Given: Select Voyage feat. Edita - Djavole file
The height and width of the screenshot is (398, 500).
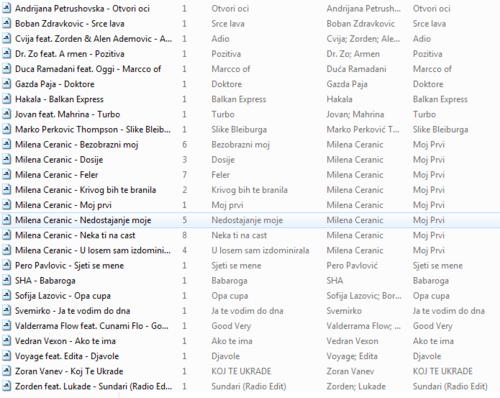Looking at the screenshot, I should click(67, 356).
